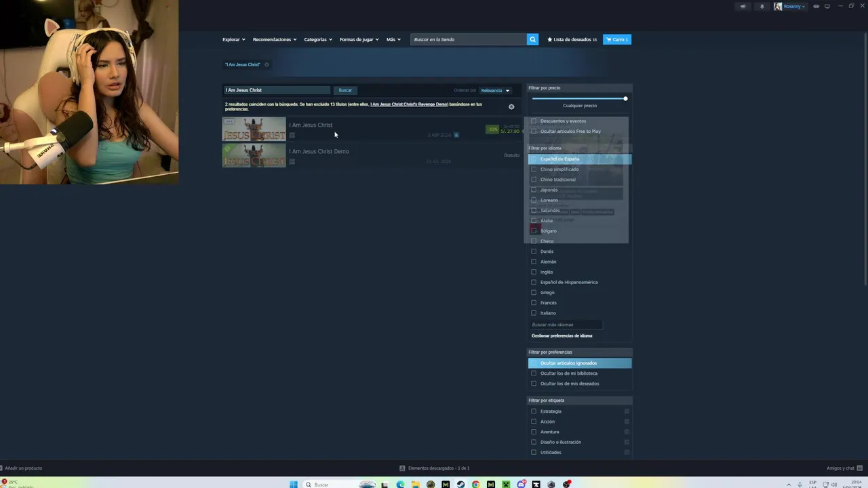Switch to VR mode icon
Screen dimensions: 868x488
(816, 6)
